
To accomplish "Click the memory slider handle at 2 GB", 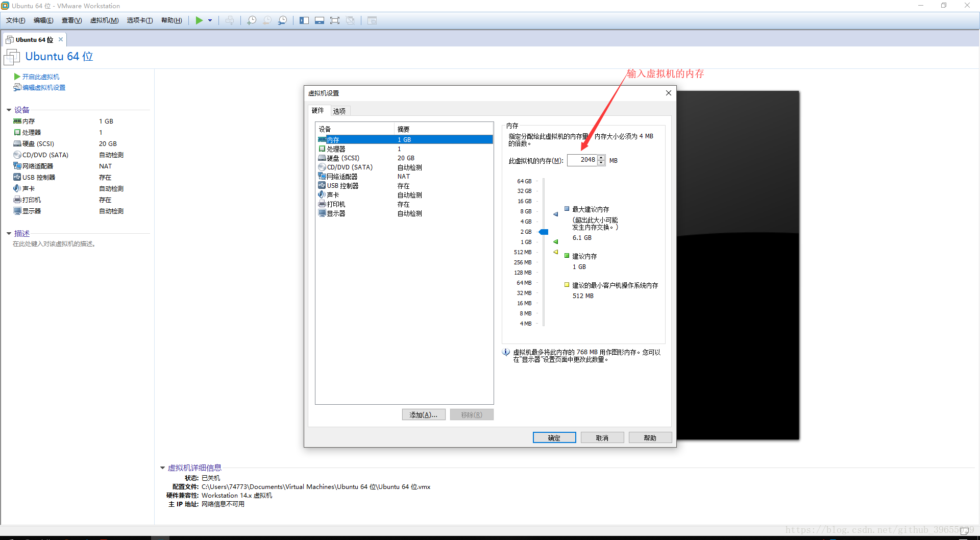I will (x=544, y=232).
